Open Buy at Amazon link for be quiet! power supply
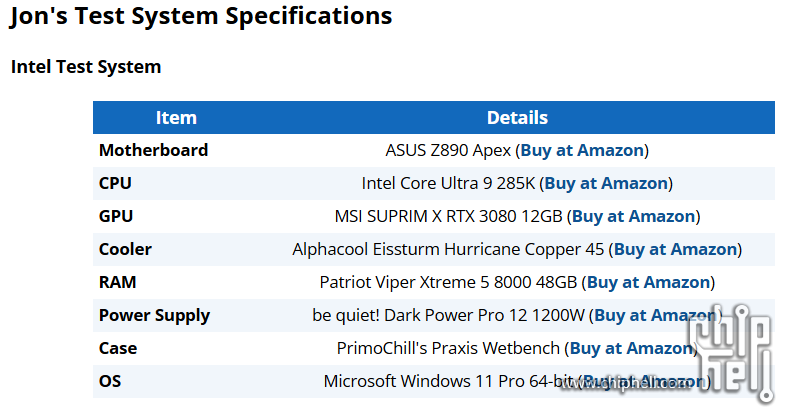Image resolution: width=787 pixels, height=418 pixels. 655,315
